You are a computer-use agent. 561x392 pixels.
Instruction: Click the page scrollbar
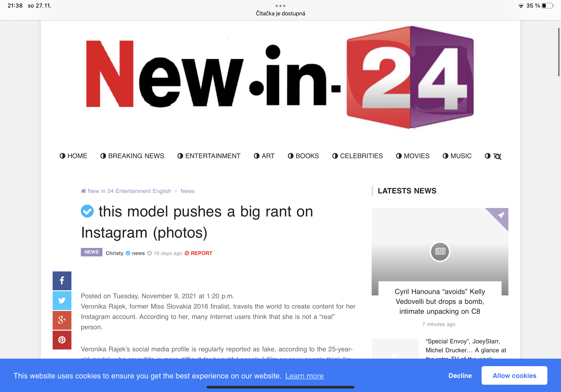click(559, 52)
